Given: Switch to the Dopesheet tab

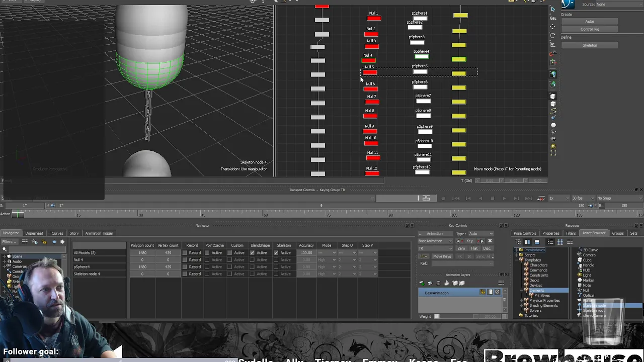Looking at the screenshot, I should (34, 233).
